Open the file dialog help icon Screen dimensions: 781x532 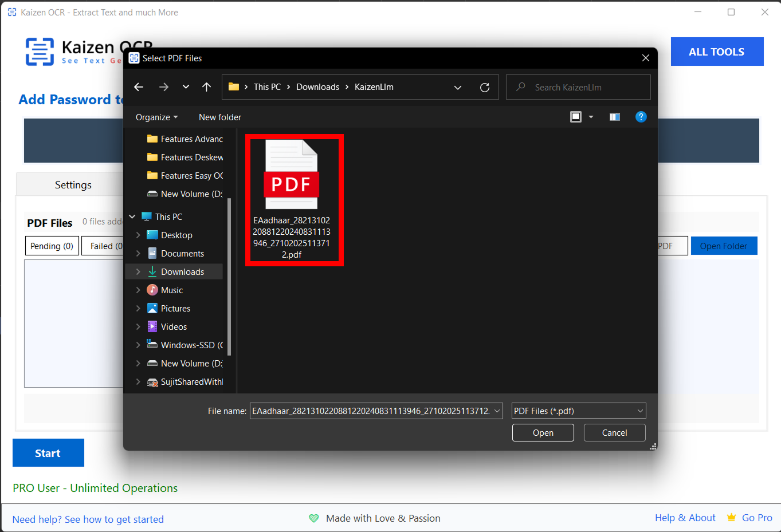click(x=641, y=117)
